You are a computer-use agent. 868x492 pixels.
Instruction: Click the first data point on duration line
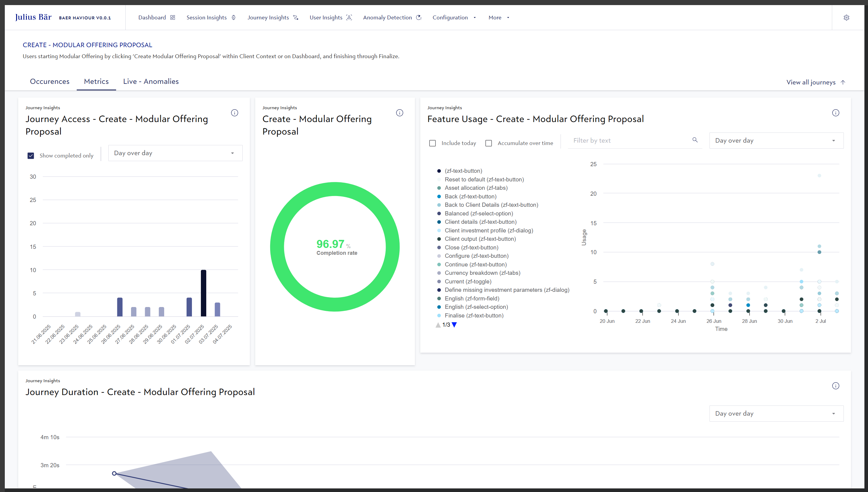114,474
